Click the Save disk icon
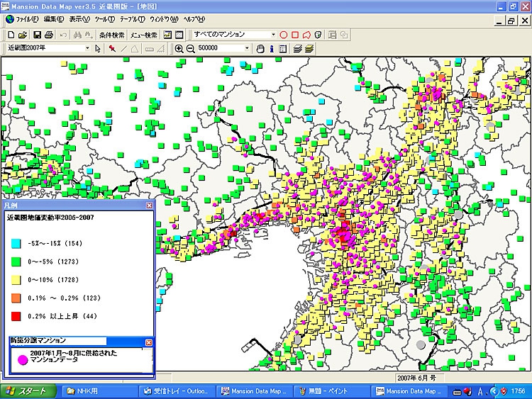 coord(35,35)
